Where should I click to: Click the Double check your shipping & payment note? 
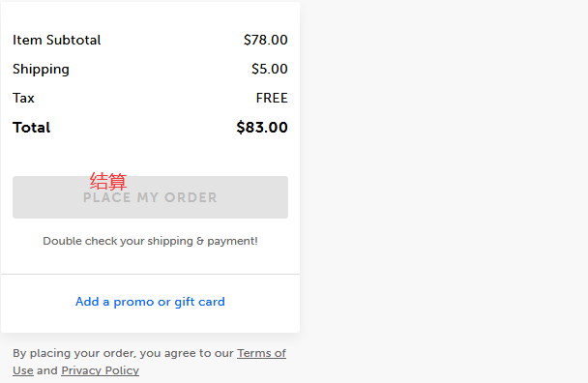point(150,241)
